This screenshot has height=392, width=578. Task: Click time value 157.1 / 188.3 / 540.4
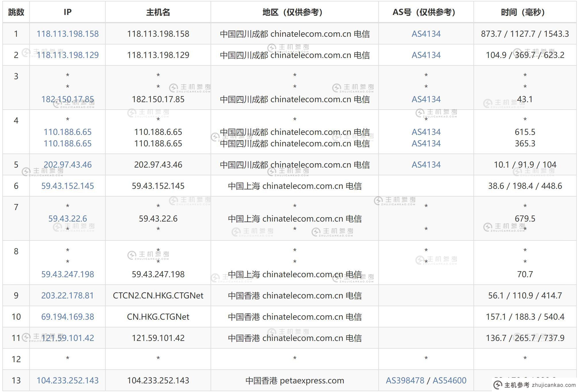point(525,317)
